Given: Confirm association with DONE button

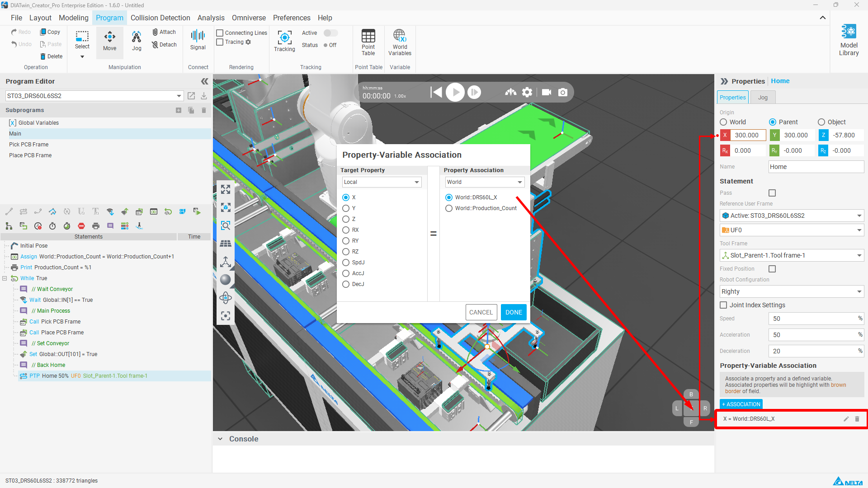Looking at the screenshot, I should click(x=514, y=312).
